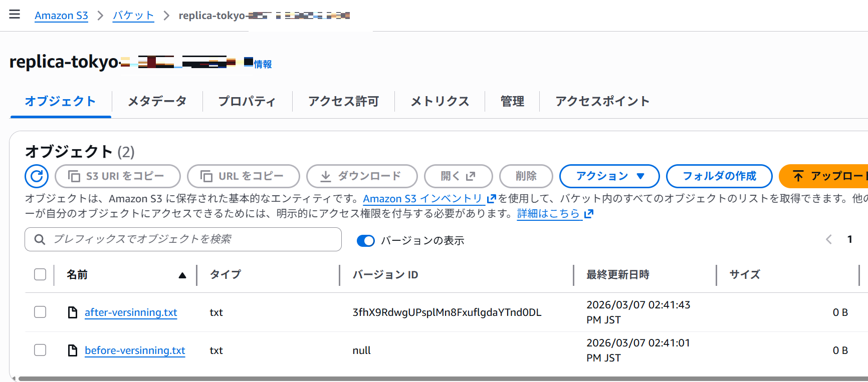Click the download button

tap(362, 176)
